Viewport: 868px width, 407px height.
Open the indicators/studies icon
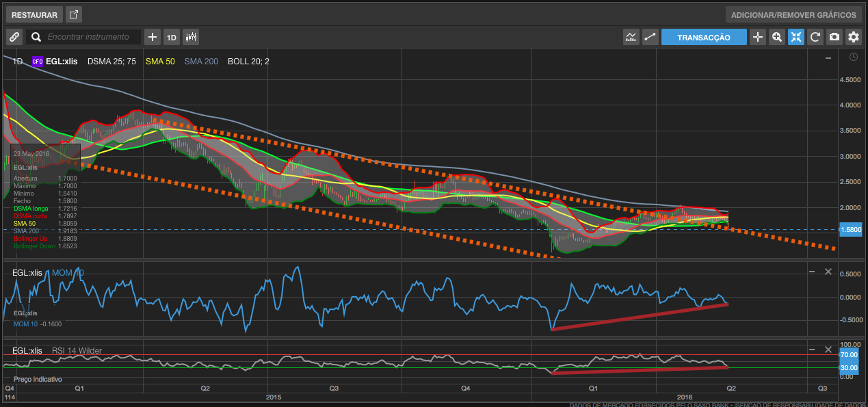pyautogui.click(x=631, y=37)
